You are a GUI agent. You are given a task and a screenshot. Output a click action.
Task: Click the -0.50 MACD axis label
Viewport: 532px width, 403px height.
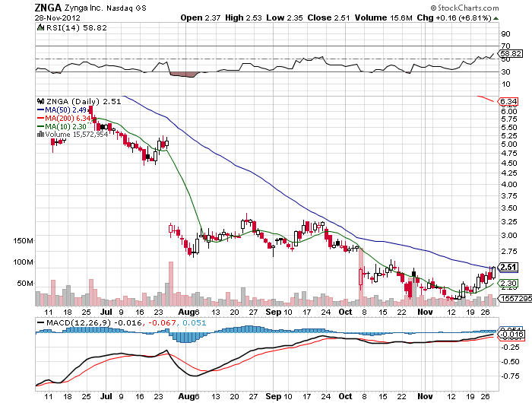[510, 362]
